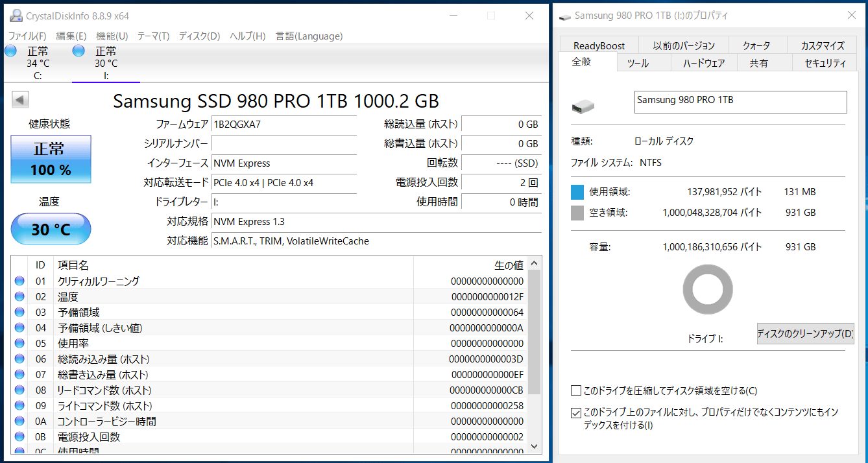This screenshot has height=463, width=868.
Task: Click the status orb for 使用率 row
Action: point(19,343)
